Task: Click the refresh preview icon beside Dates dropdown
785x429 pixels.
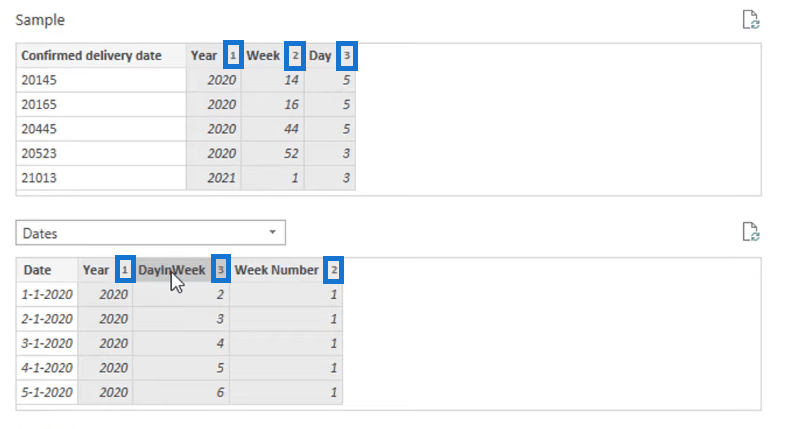Action: [750, 232]
